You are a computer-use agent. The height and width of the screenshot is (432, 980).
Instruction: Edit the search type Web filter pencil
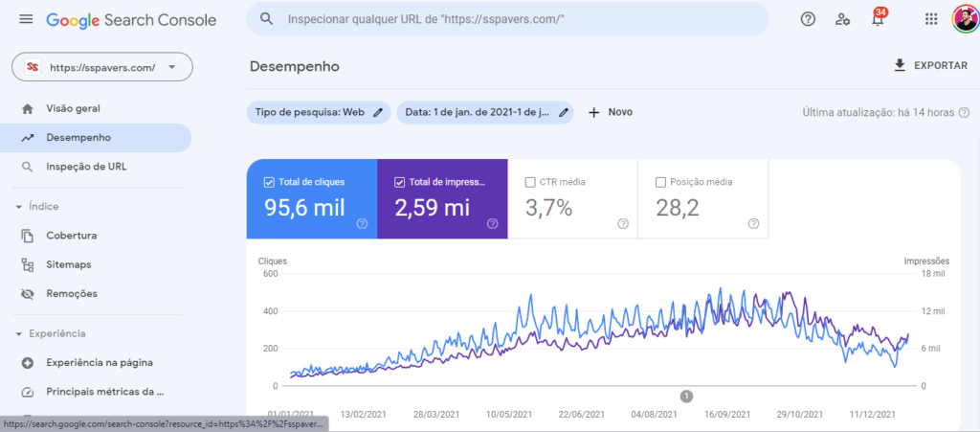[x=378, y=112]
